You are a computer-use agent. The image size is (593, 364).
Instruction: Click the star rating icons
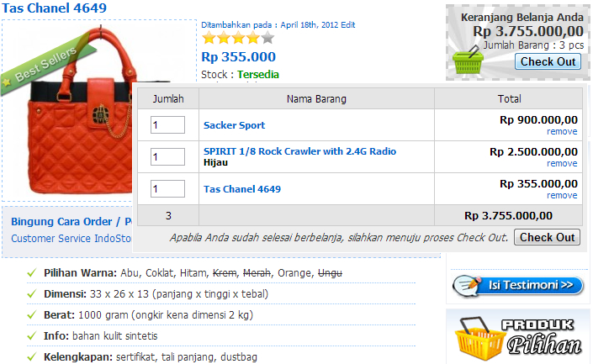point(238,39)
